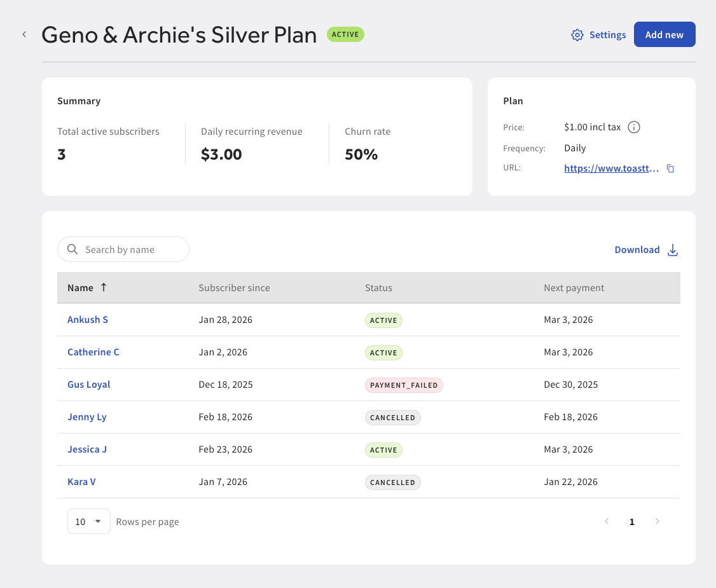Open subscriber Kara V
Screen dimensions: 716x588
pyautogui.click(x=81, y=481)
